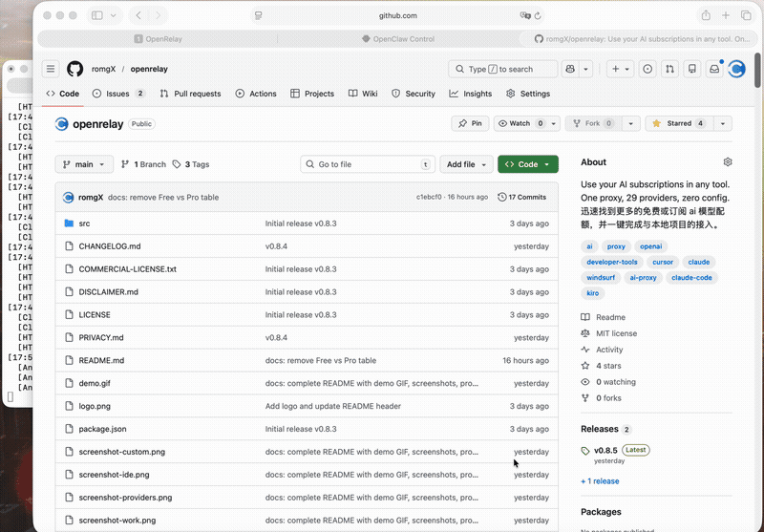Toggle the Starred button
764x532 pixels.
pos(679,124)
